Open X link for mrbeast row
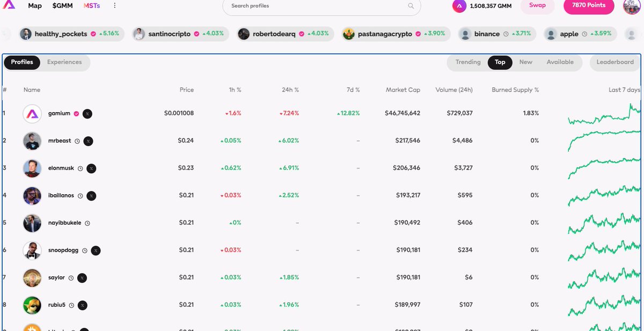The height and width of the screenshot is (331, 644). coord(88,141)
